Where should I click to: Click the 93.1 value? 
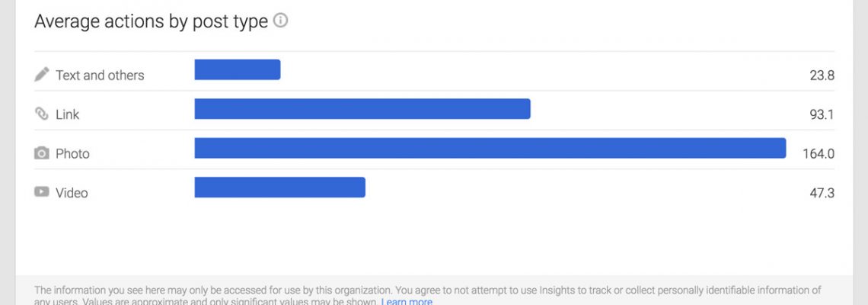[x=822, y=114]
